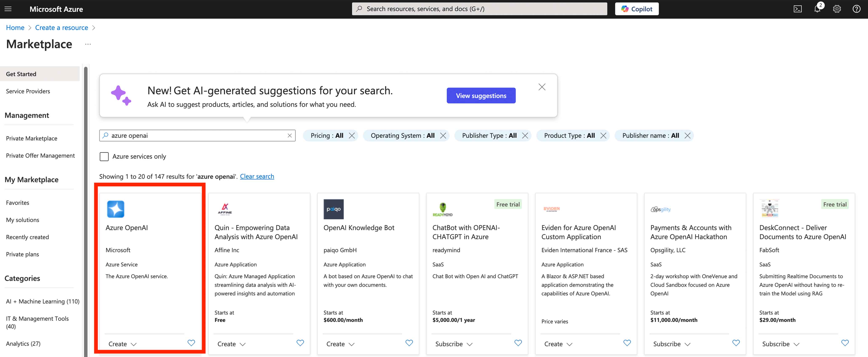Expand Subscribe on Payments & Accounts card
Viewport: 868px width, 357px height.
672,344
